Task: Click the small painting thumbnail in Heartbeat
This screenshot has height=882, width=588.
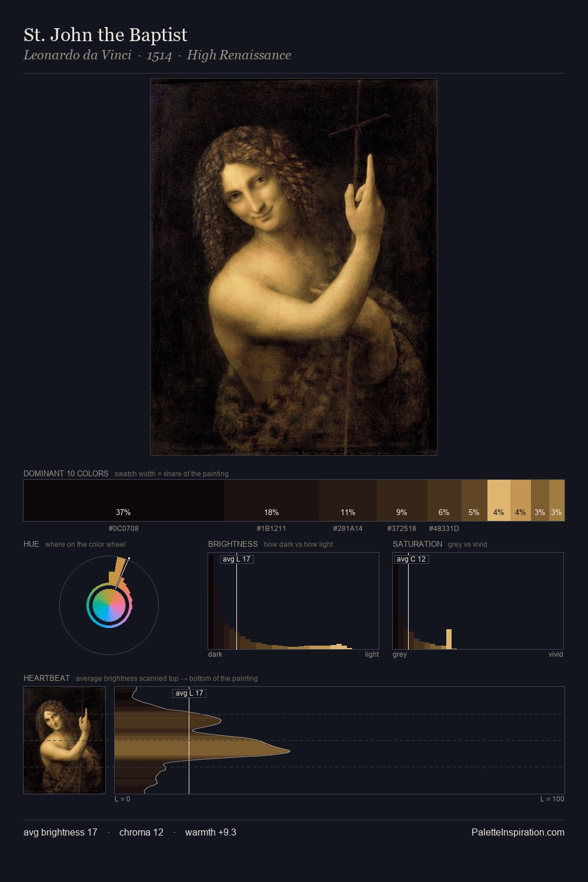Action: coord(65,740)
